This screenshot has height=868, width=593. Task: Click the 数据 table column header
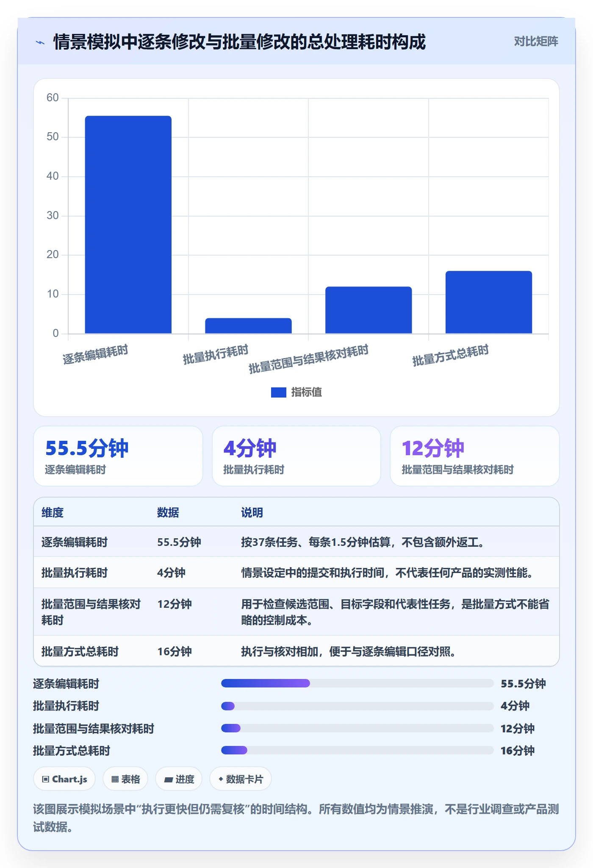coord(168,513)
